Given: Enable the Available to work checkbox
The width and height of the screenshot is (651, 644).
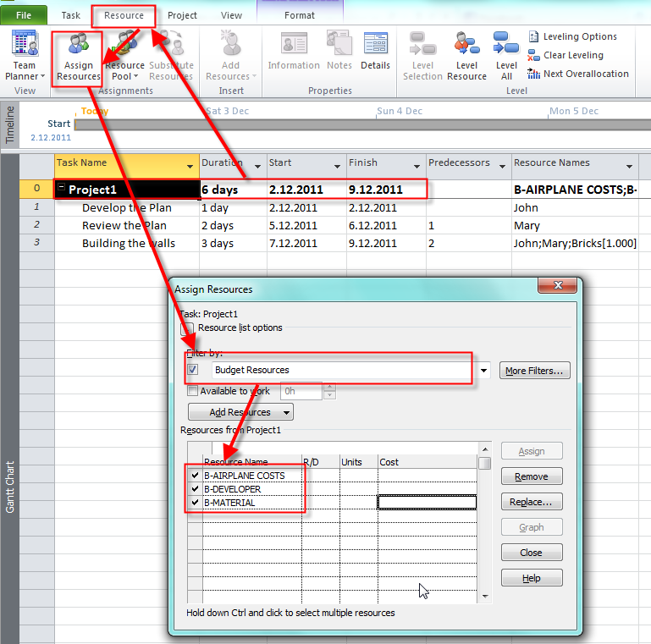Looking at the screenshot, I should point(193,391).
